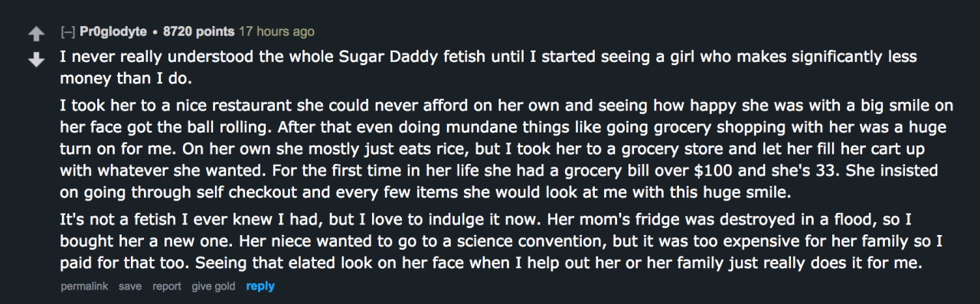The width and height of the screenshot is (980, 304).
Task: Click the '17 hours ago' timestamp
Action: coord(276,32)
